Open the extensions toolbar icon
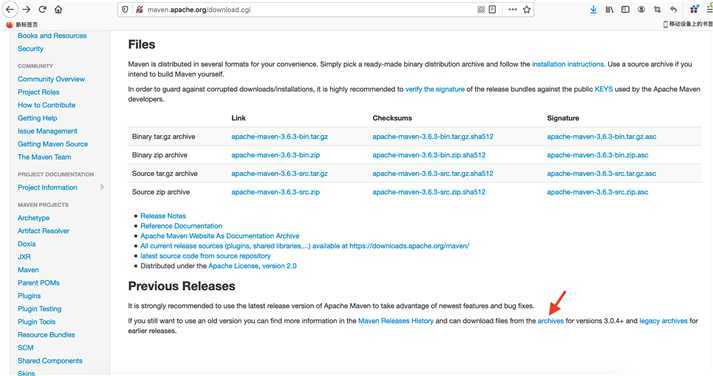The image size is (713, 376). pyautogui.click(x=694, y=9)
